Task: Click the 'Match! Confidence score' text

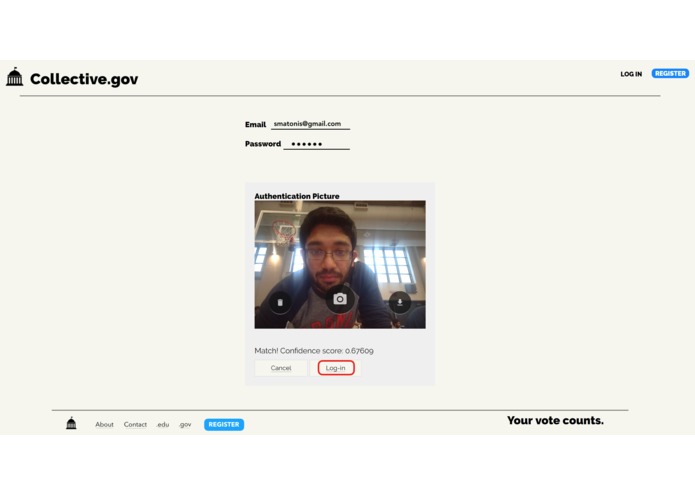Action: coord(314,351)
